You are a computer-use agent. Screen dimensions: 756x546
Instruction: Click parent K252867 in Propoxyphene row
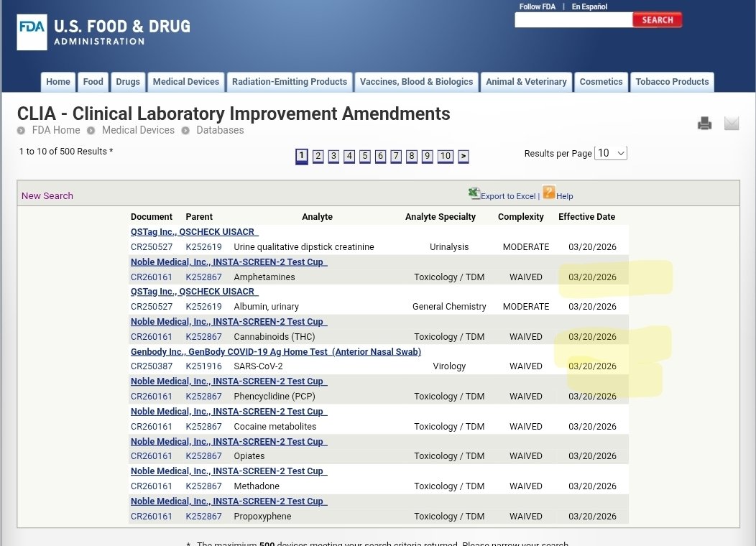tap(203, 516)
